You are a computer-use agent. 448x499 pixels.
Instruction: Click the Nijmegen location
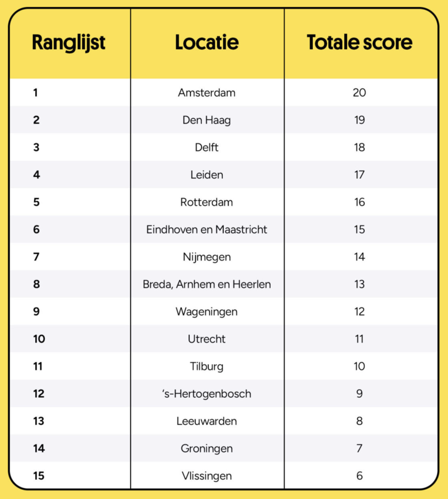tap(207, 257)
